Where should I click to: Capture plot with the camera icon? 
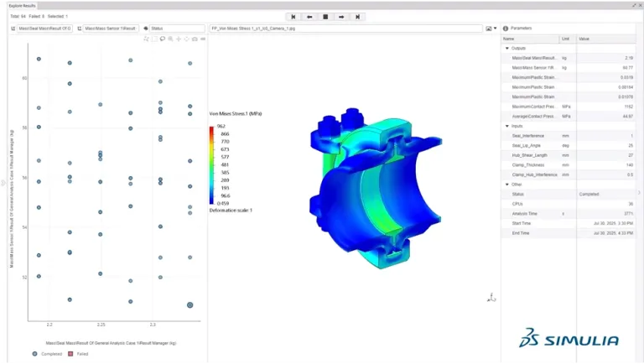(195, 39)
